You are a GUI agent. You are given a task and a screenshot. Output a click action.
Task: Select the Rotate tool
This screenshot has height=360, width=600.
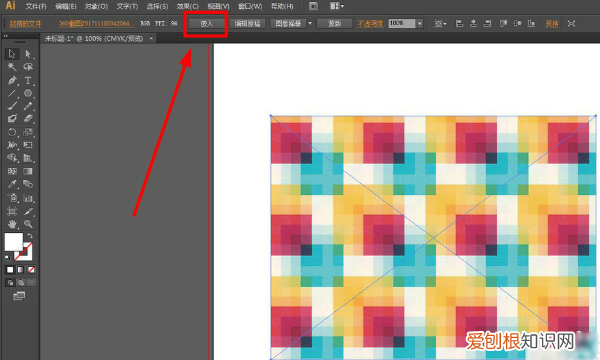[x=12, y=132]
